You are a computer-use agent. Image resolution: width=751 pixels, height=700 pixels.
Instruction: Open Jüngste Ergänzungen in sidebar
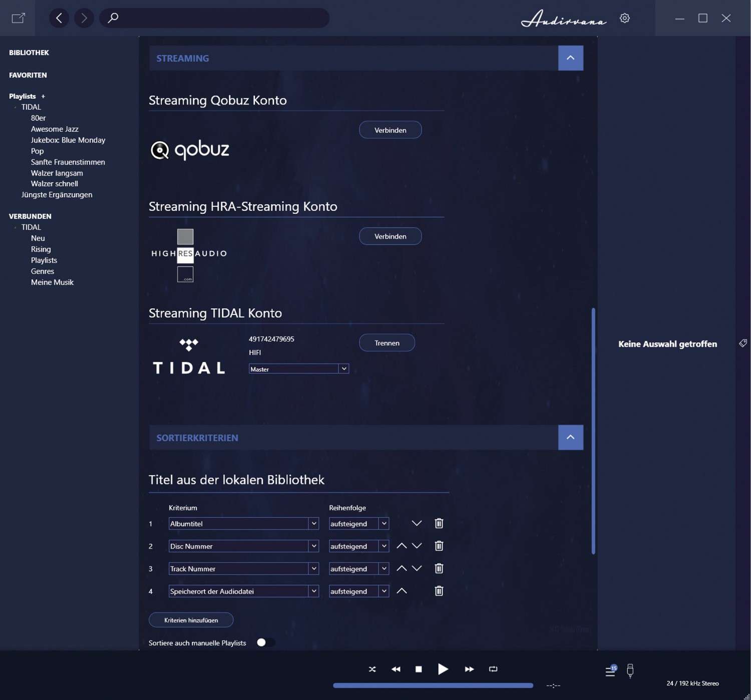[57, 195]
